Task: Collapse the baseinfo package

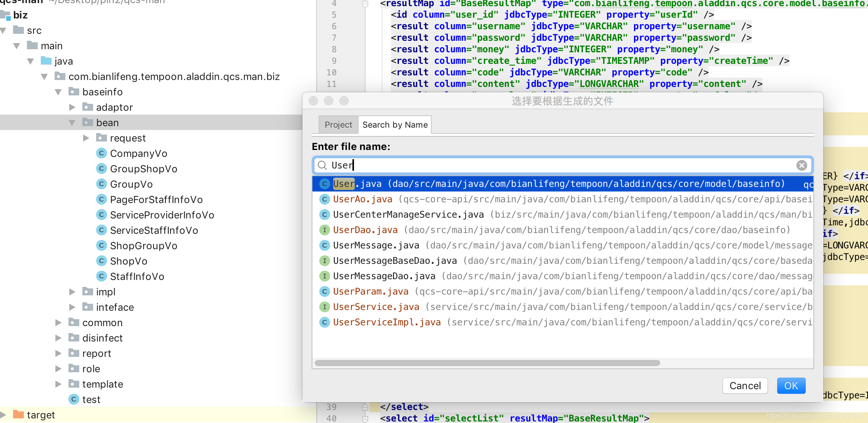Action: [x=58, y=92]
